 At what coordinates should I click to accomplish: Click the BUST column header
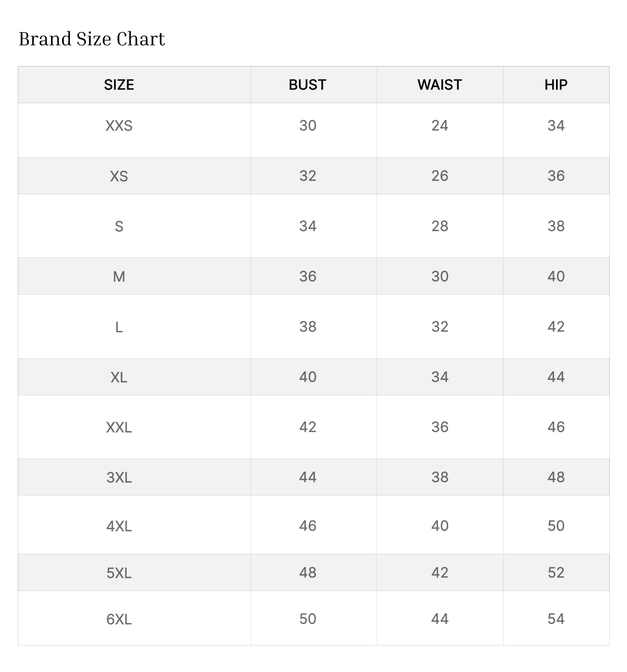click(x=307, y=85)
